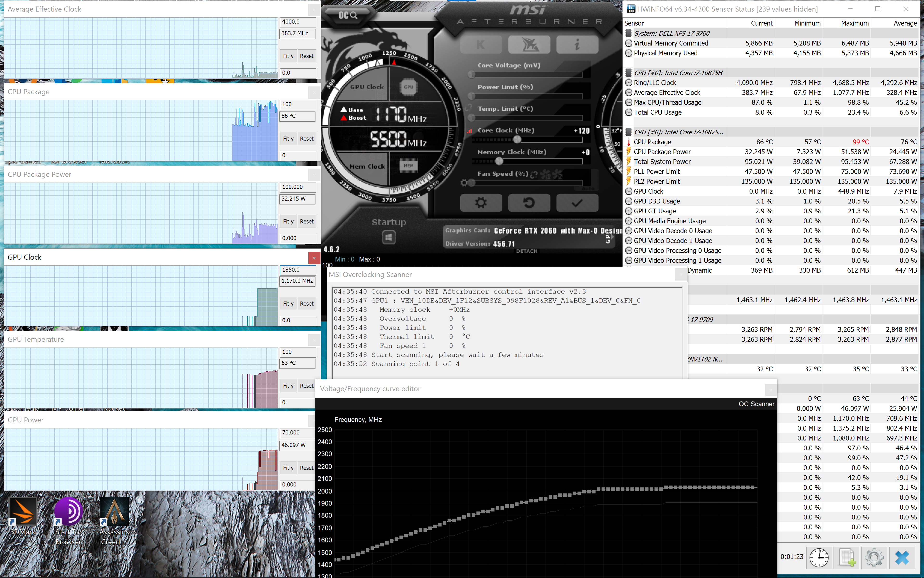Click Reset in GPU Power graph
The image size is (924, 578).
coord(307,468)
